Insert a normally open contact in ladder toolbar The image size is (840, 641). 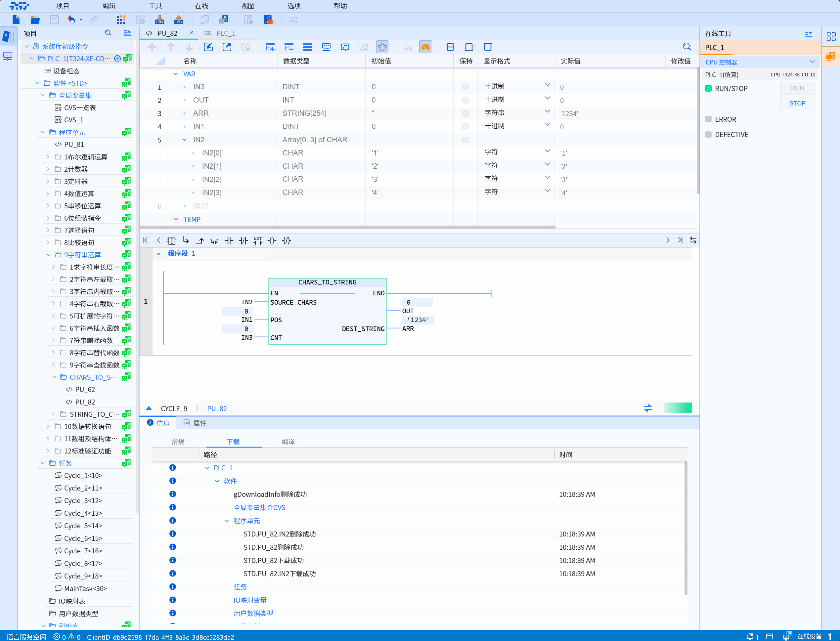point(229,241)
